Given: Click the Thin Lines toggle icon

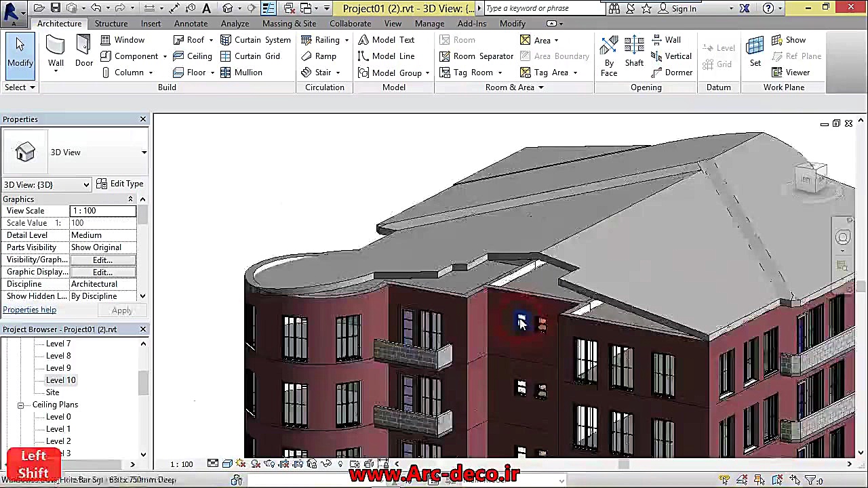Looking at the screenshot, I should click(269, 8).
